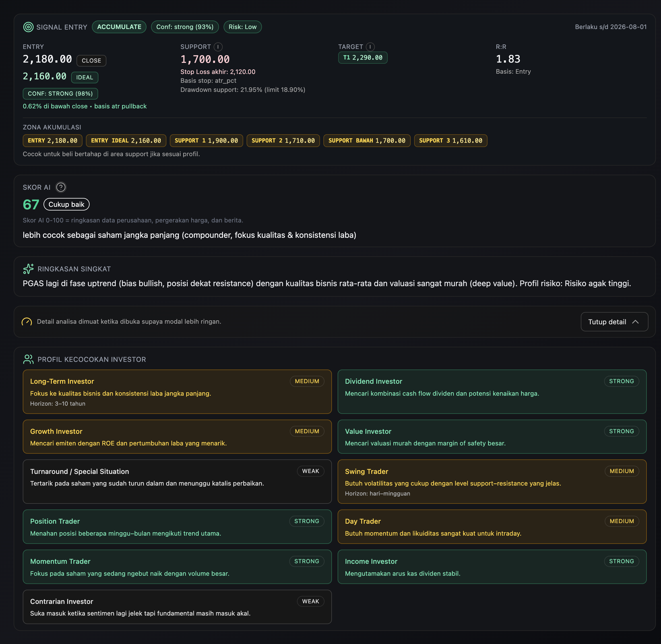This screenshot has width=661, height=644.
Task: Select the Risk: Low badge
Action: pos(242,27)
